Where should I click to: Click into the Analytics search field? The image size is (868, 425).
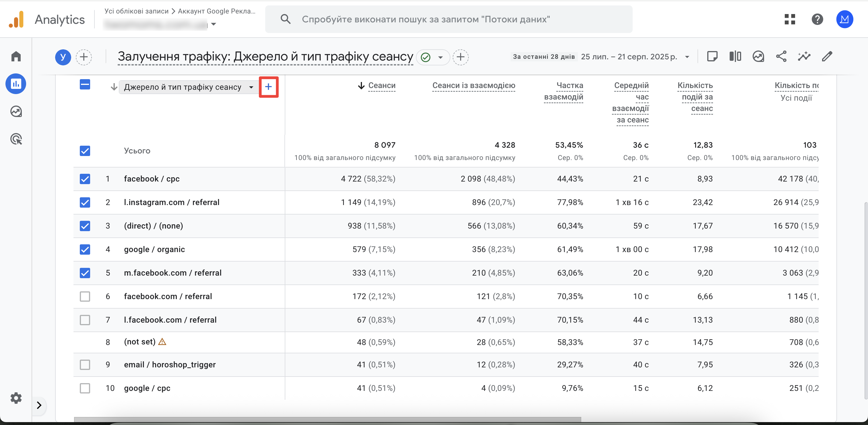pyautogui.click(x=448, y=19)
